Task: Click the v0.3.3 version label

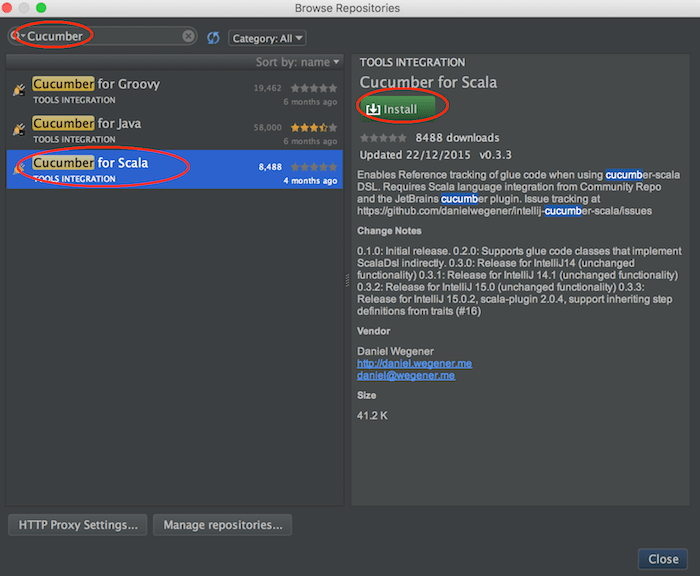Action: (495, 155)
